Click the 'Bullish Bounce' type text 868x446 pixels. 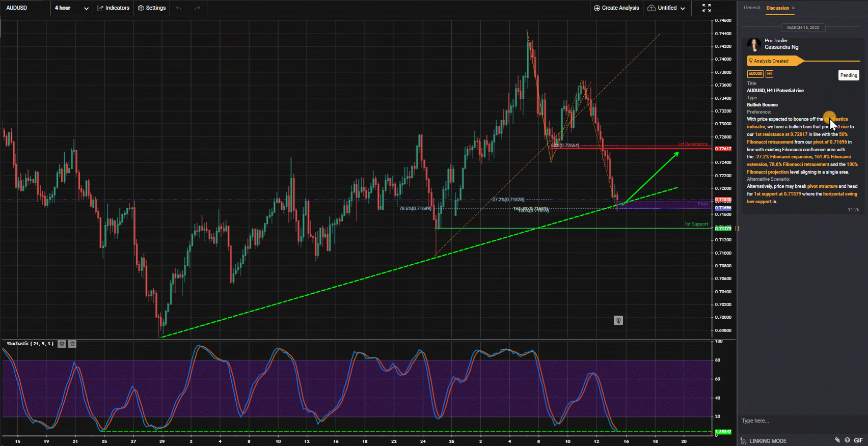pyautogui.click(x=762, y=105)
